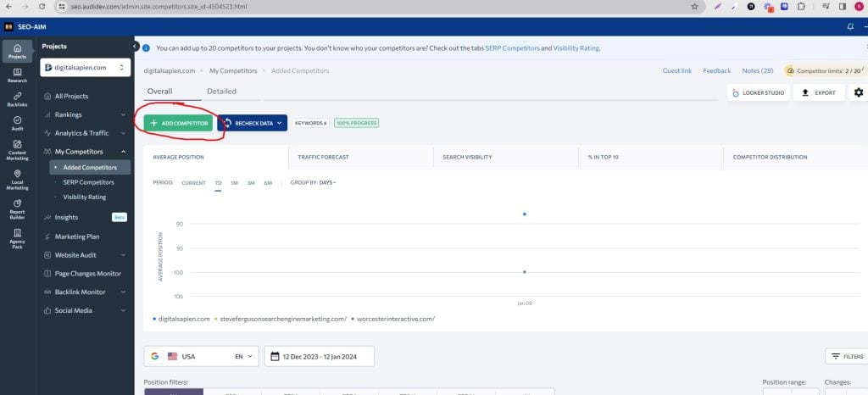This screenshot has width=868, height=395.
Task: Open the Backlinks sidebar icon
Action: tap(17, 99)
